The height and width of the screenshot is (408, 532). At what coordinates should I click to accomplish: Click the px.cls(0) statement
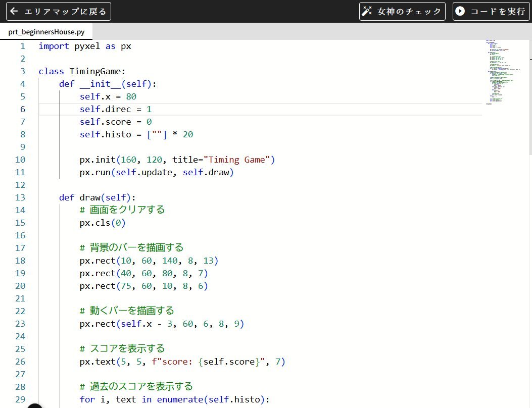103,223
